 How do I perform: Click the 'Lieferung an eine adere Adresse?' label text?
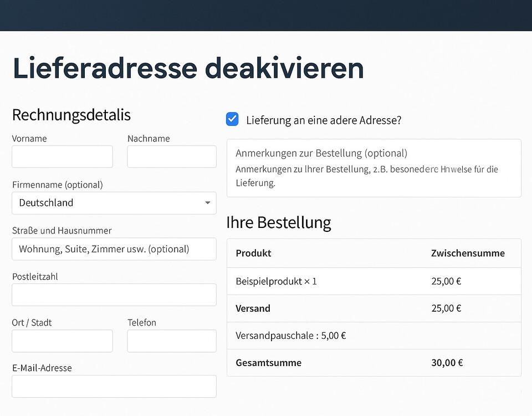pyautogui.click(x=324, y=120)
